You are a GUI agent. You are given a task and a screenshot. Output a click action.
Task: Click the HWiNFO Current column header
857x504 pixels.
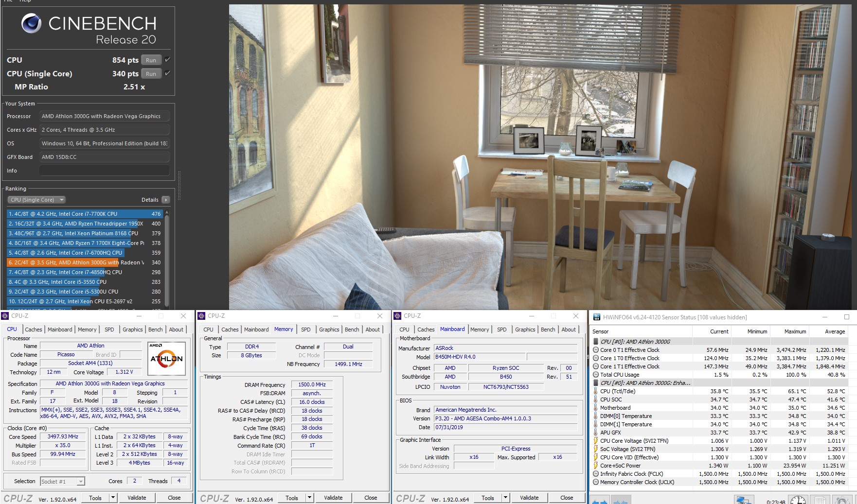719,331
